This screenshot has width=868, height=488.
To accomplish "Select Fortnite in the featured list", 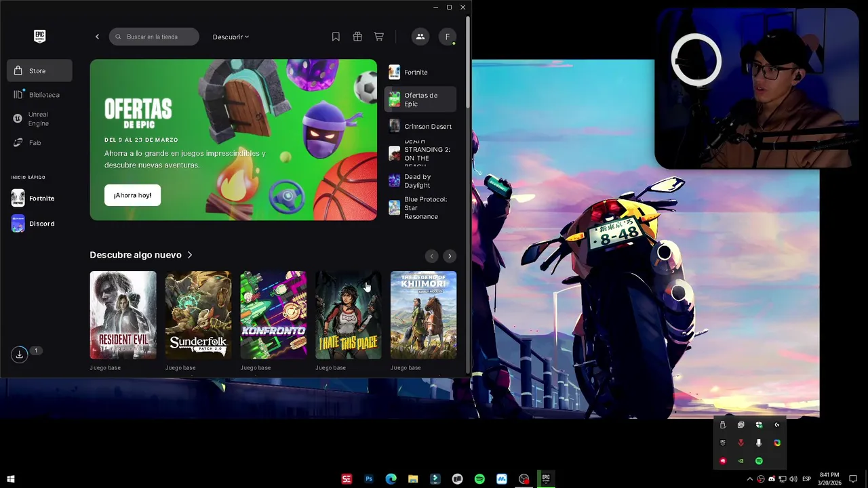I will click(420, 72).
